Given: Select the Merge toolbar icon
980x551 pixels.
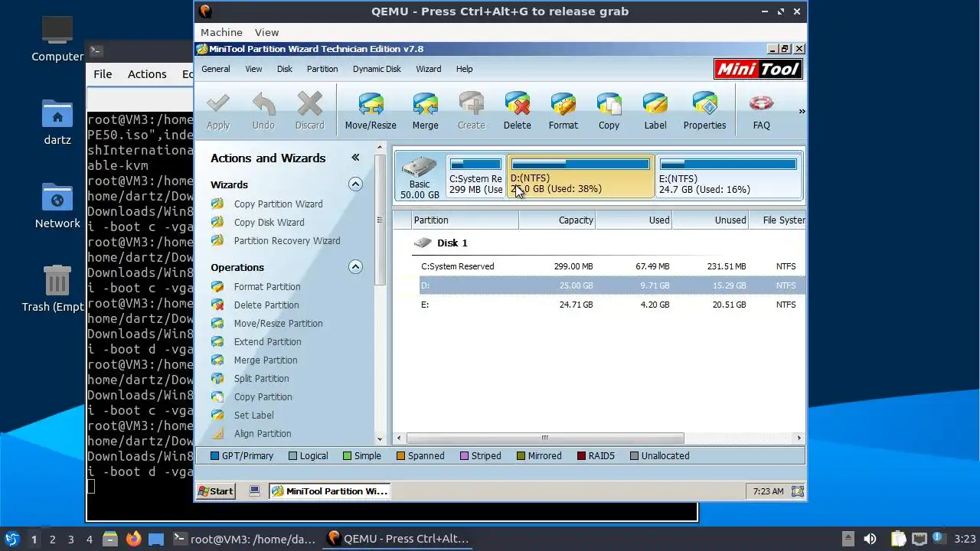Looking at the screenshot, I should point(425,103).
